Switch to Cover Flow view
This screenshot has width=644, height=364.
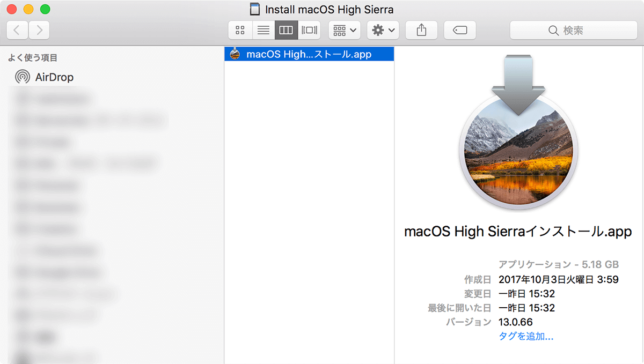coord(309,30)
